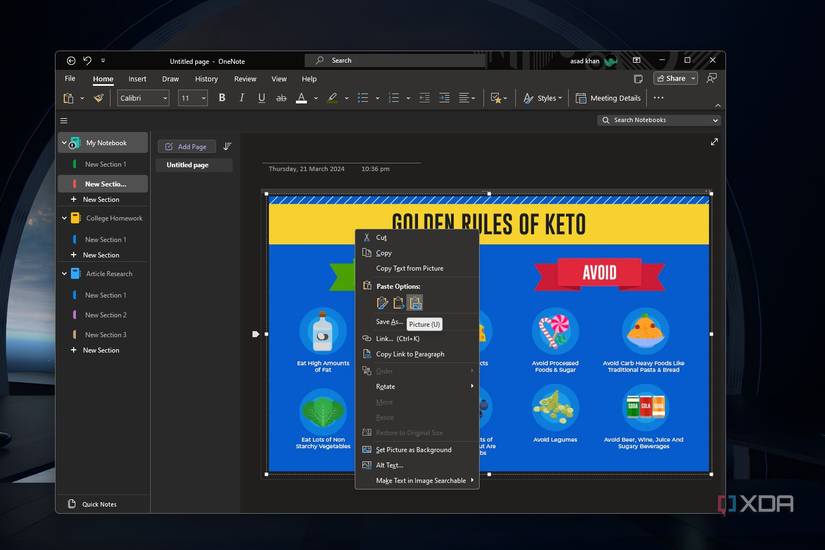Click the Search Notebooks field
Image resolution: width=825 pixels, height=550 pixels.
pyautogui.click(x=659, y=120)
